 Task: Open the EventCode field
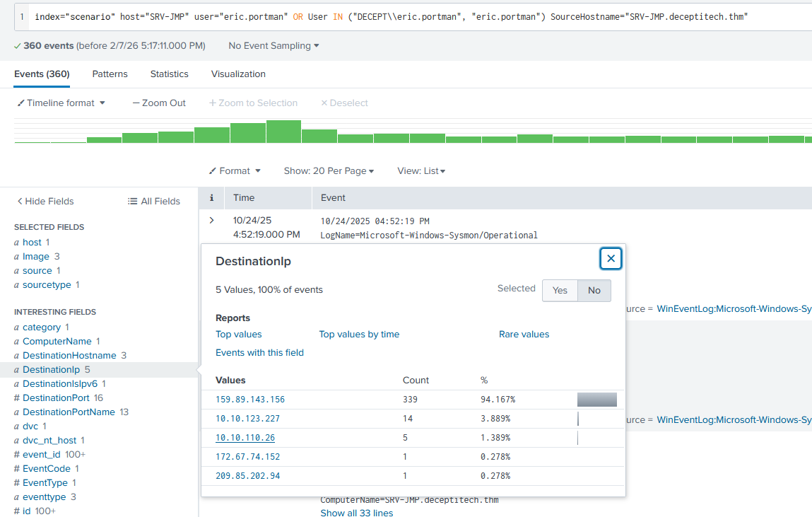[47, 468]
